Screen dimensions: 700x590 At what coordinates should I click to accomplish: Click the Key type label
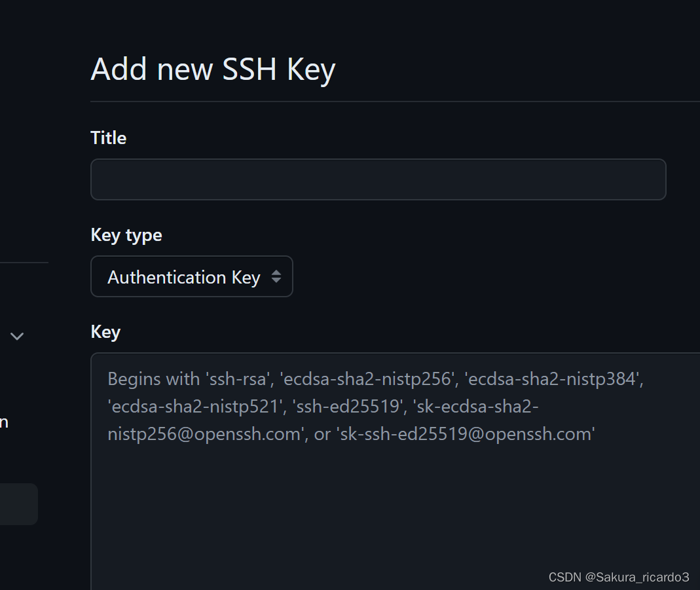click(126, 234)
